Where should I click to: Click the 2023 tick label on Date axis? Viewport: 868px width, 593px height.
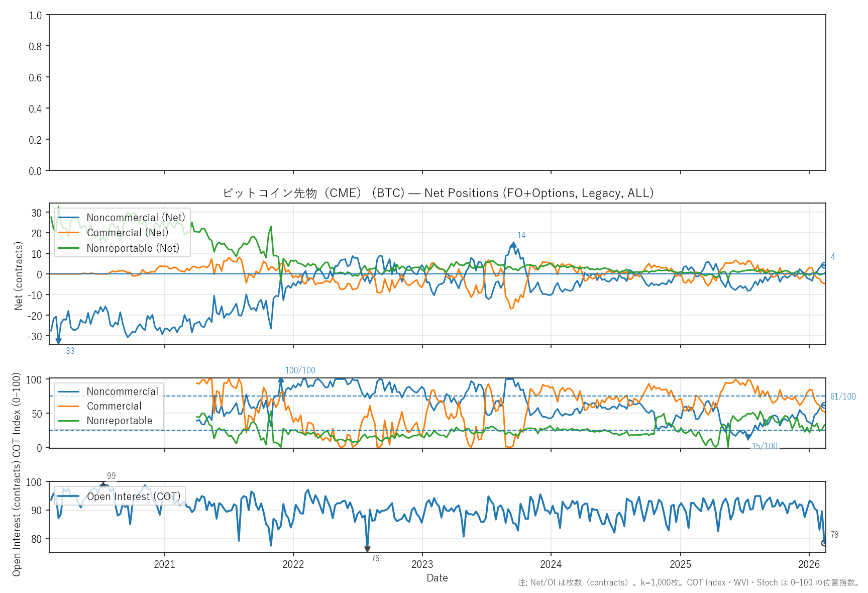coord(422,564)
